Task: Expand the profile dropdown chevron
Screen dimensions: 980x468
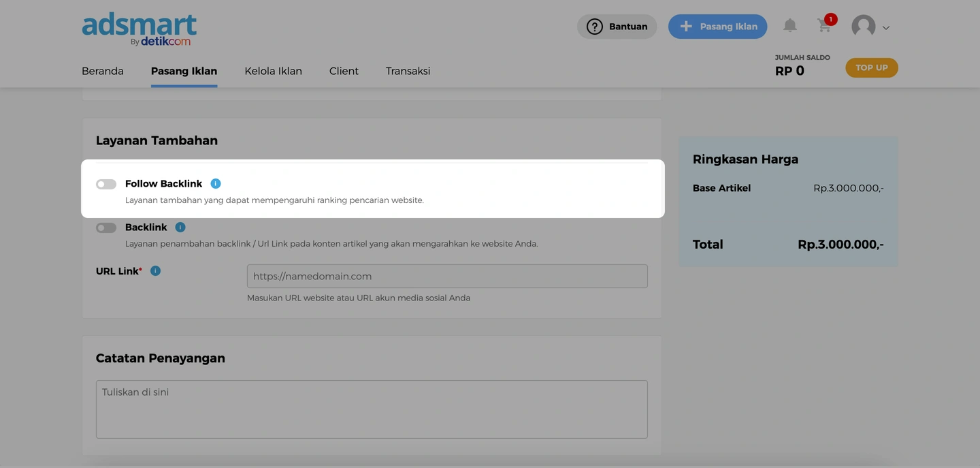Action: click(x=886, y=28)
